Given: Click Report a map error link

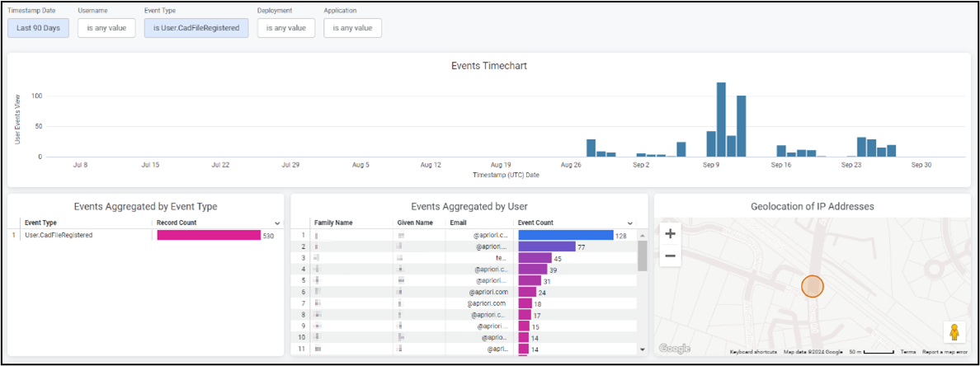Looking at the screenshot, I should [945, 352].
